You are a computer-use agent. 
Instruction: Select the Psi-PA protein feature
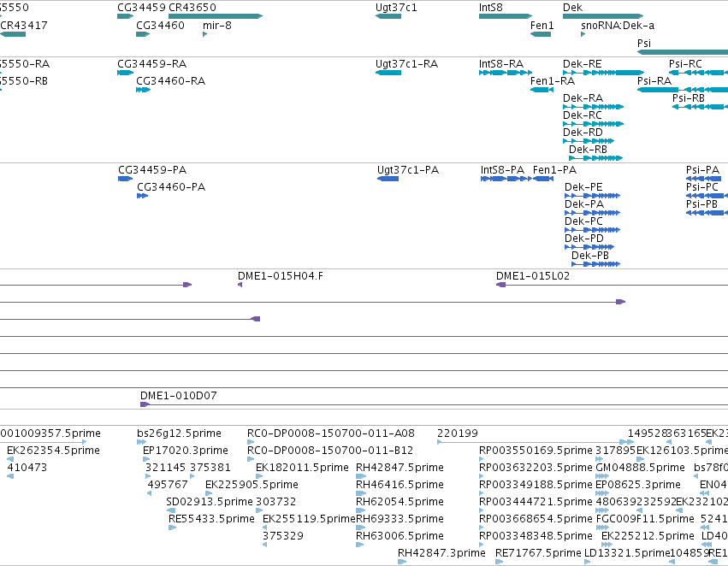(703, 179)
